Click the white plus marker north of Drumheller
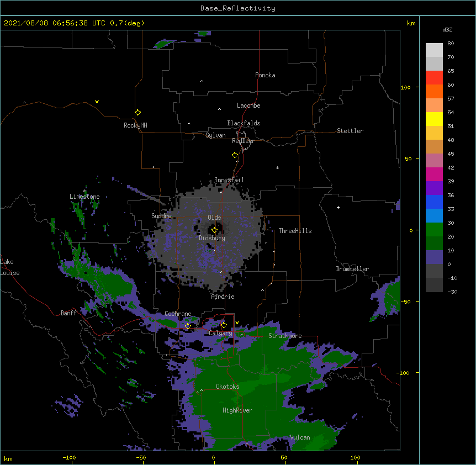 (338, 207)
